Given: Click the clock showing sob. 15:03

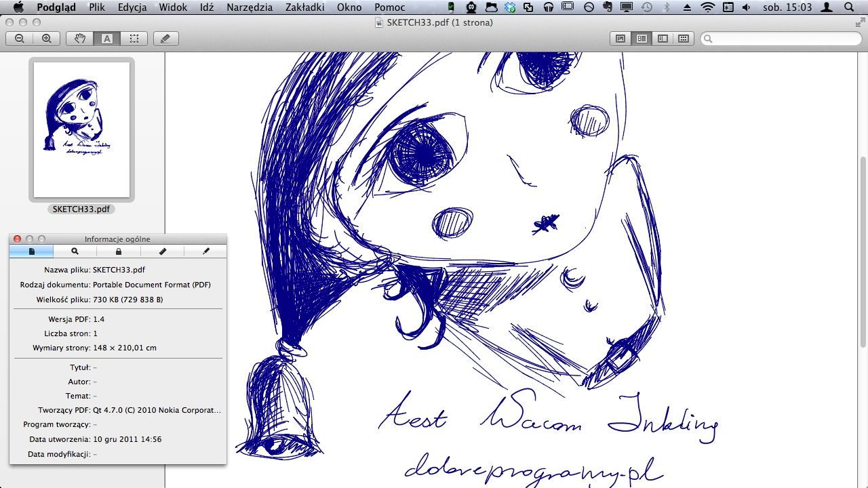Looking at the screenshot, I should click(787, 7).
